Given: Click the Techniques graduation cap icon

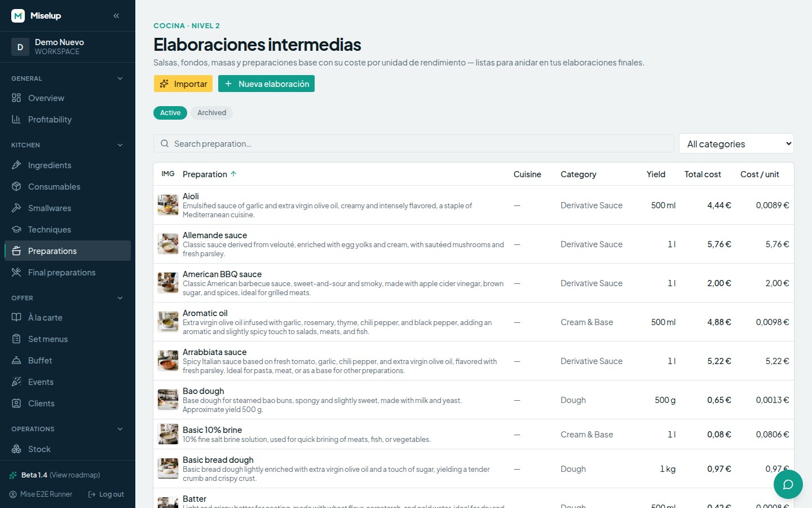Looking at the screenshot, I should (16, 230).
